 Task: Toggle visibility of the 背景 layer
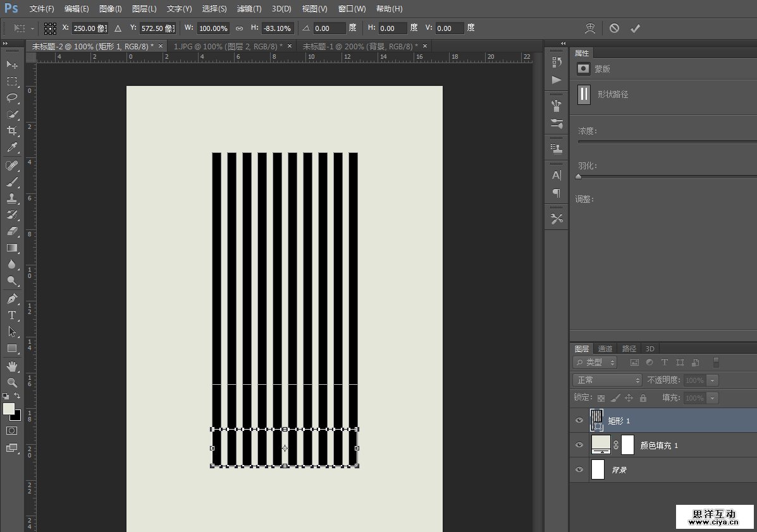[x=579, y=470]
